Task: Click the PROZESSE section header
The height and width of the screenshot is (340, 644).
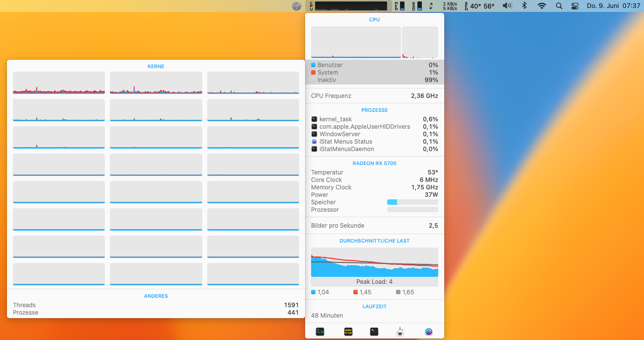Action: click(x=375, y=110)
